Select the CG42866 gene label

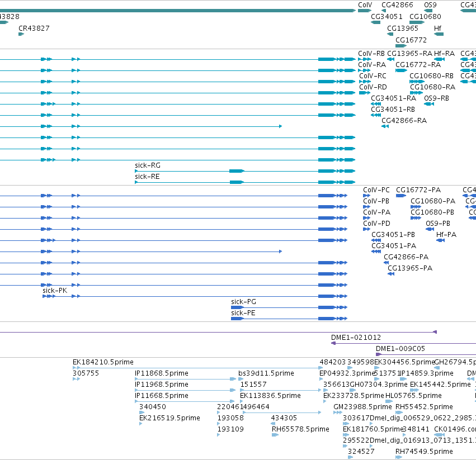coord(397,5)
